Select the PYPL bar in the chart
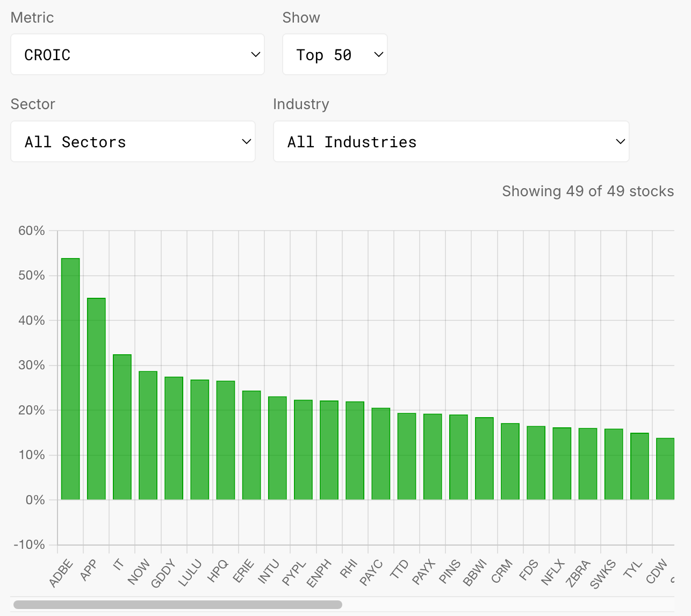The image size is (691, 616). [303, 450]
